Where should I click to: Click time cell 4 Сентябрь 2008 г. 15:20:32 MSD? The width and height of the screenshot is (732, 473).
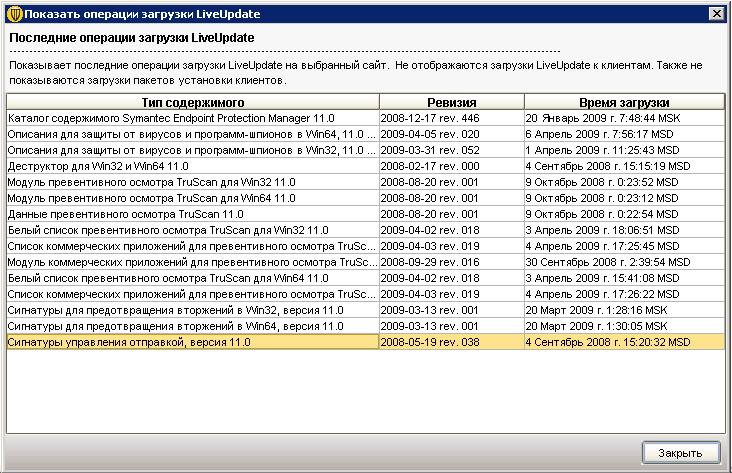pos(625,342)
